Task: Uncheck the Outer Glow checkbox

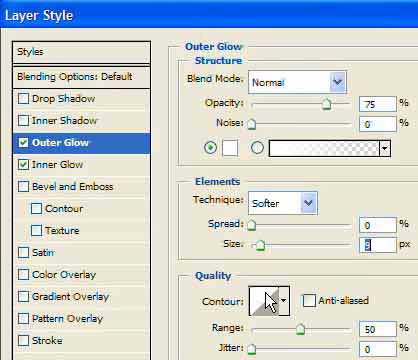Action: [x=23, y=143]
